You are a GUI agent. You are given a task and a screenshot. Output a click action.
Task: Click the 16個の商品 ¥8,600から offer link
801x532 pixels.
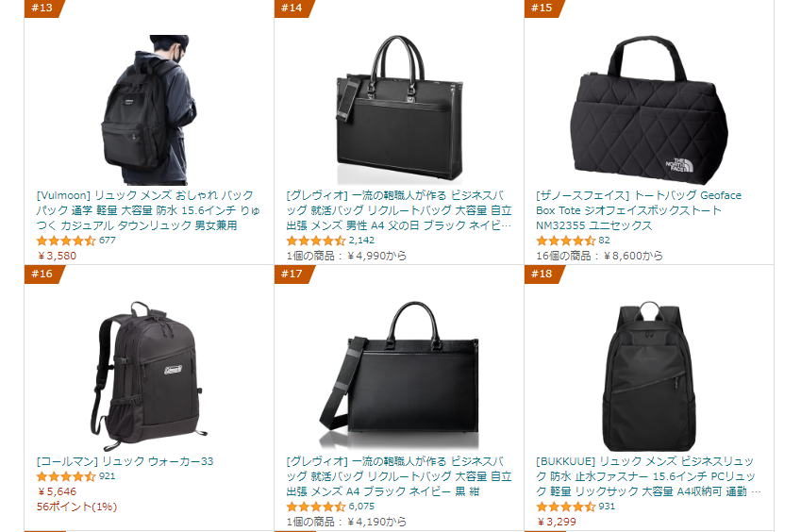coord(599,256)
